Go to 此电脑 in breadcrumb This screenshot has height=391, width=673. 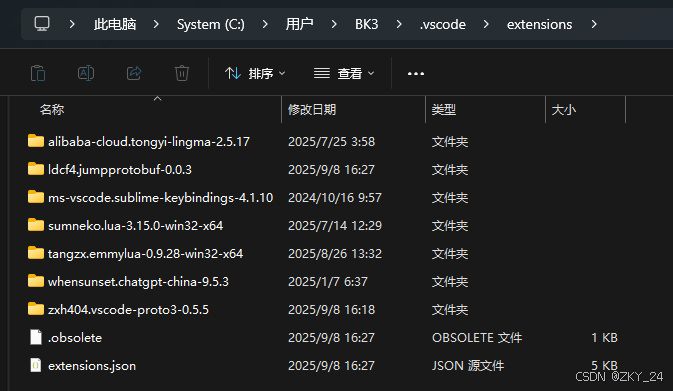[115, 24]
